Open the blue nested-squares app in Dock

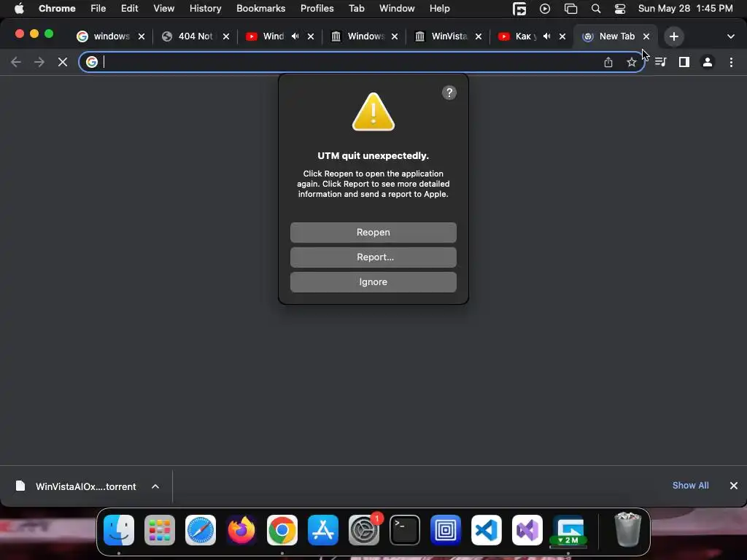click(x=446, y=530)
